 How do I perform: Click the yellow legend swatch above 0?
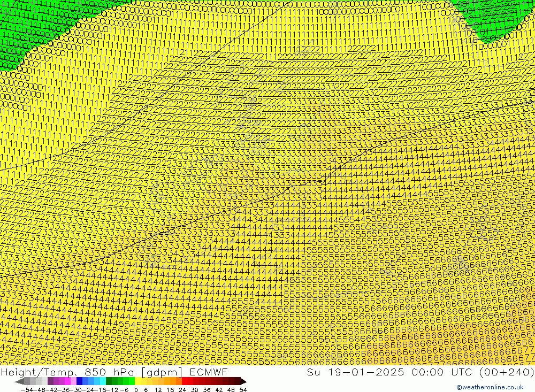[137, 382]
